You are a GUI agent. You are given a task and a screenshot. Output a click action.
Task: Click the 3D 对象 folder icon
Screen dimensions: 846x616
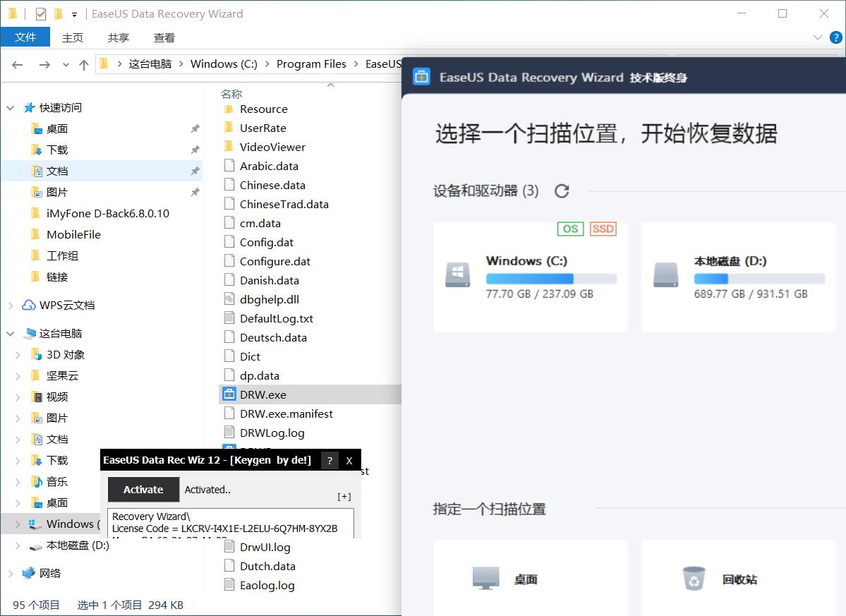pyautogui.click(x=37, y=354)
